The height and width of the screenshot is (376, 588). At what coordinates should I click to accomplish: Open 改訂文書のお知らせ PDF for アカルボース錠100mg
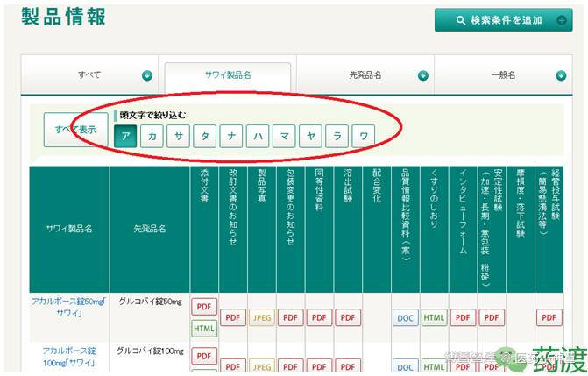pyautogui.click(x=233, y=365)
